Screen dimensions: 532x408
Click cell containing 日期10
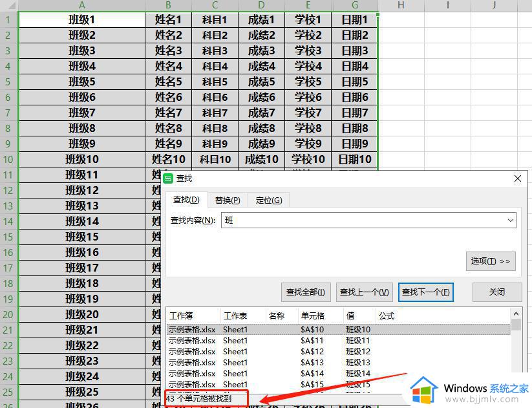[x=354, y=159]
